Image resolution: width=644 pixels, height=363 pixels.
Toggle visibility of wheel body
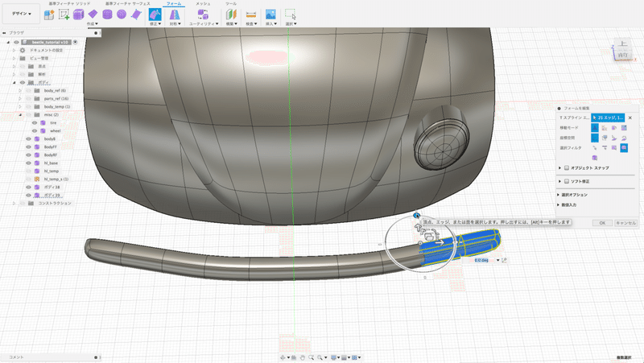coord(35,131)
